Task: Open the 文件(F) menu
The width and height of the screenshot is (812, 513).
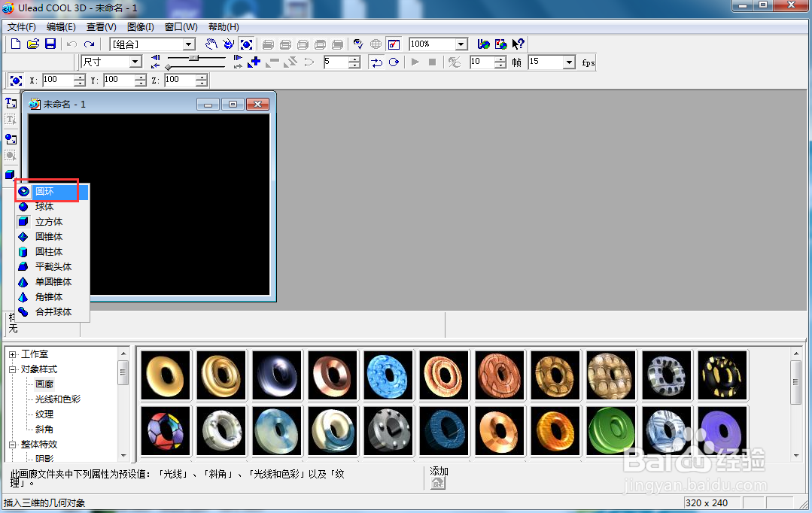Action: (21, 27)
